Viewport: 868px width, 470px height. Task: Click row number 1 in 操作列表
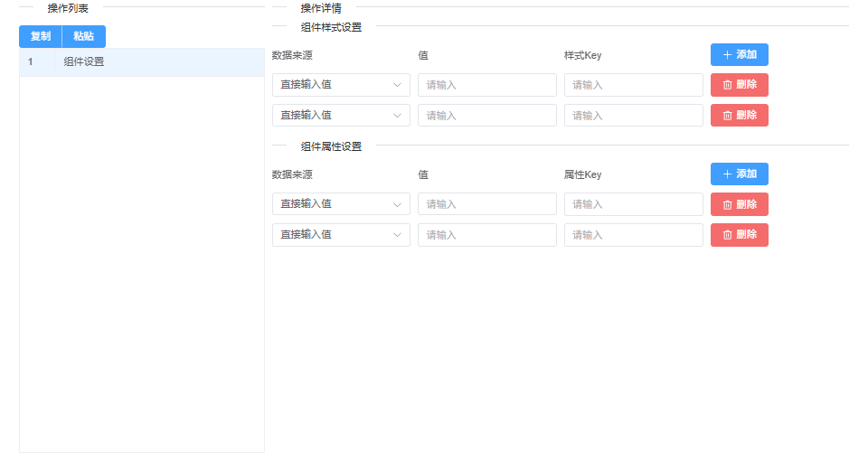31,62
